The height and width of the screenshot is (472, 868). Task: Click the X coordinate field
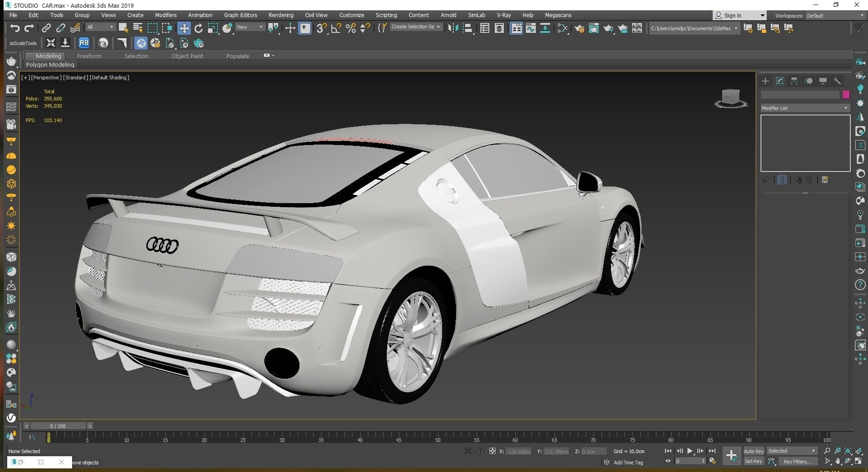click(519, 451)
